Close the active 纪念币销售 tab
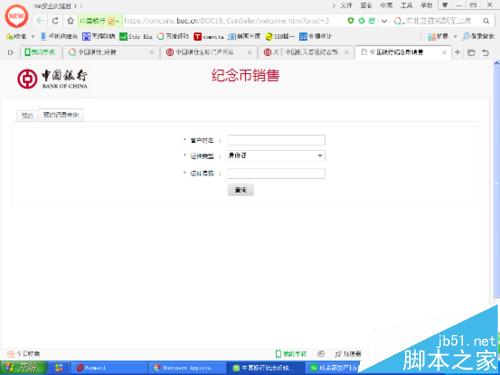This screenshot has height=375, width=500. click(x=444, y=52)
